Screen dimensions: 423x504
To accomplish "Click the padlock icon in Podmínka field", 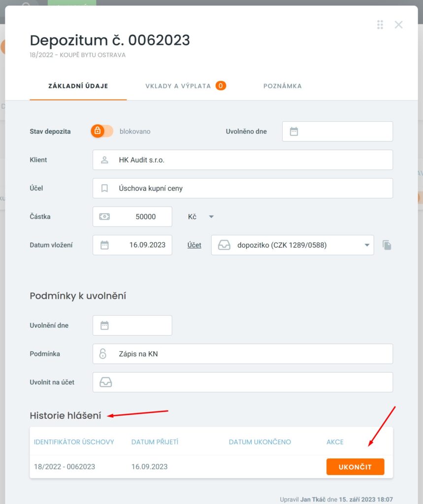I will click(103, 354).
